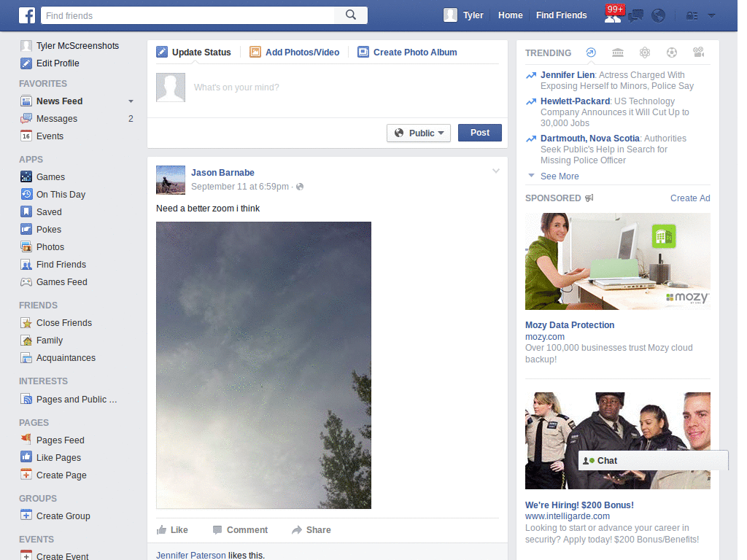
Task: Click the Create Page plus icon
Action: click(x=26, y=475)
